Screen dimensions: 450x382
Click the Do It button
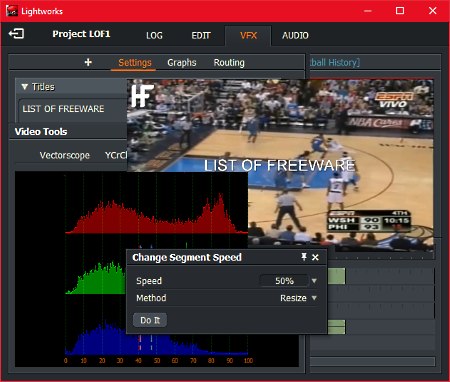[x=150, y=320]
